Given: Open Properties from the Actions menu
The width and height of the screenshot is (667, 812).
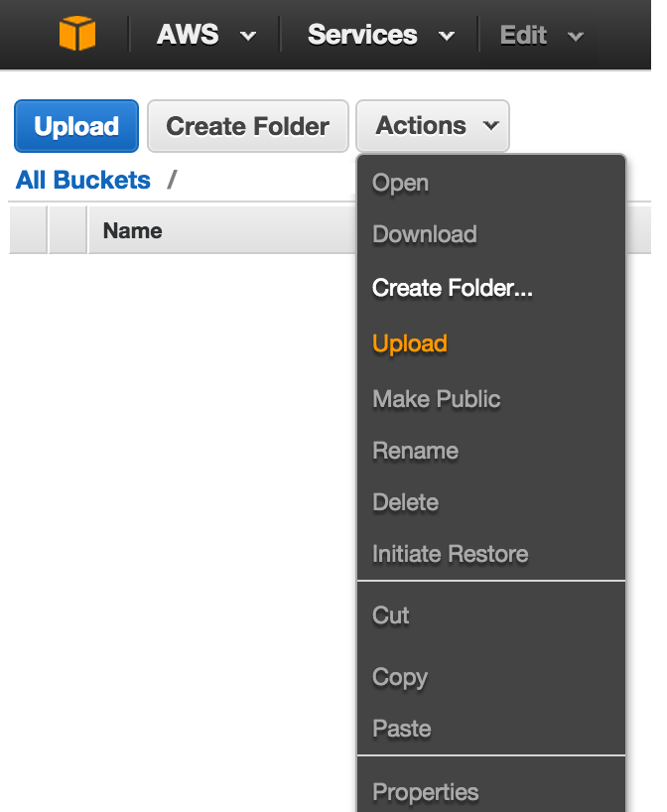Looking at the screenshot, I should (x=425, y=792).
